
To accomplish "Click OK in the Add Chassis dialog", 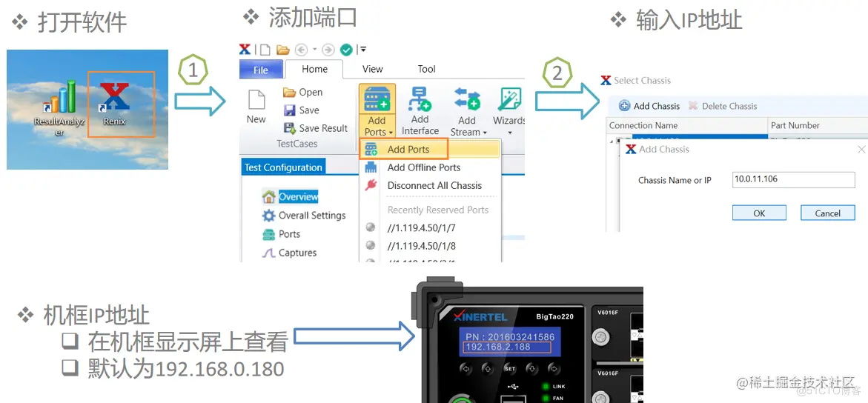I will point(759,213).
